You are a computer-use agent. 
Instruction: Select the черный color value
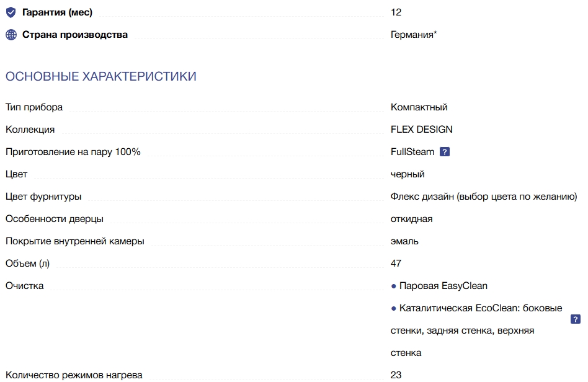tap(408, 174)
